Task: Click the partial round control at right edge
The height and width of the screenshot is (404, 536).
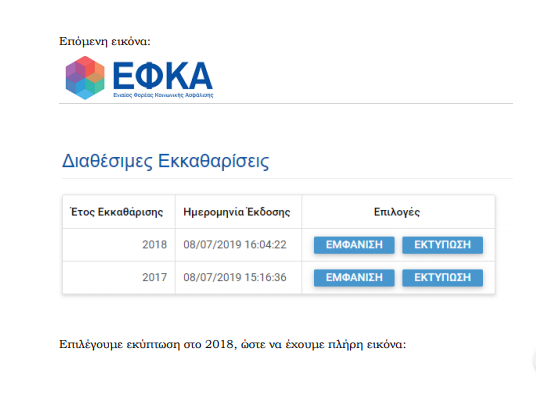Action: click(x=534, y=361)
